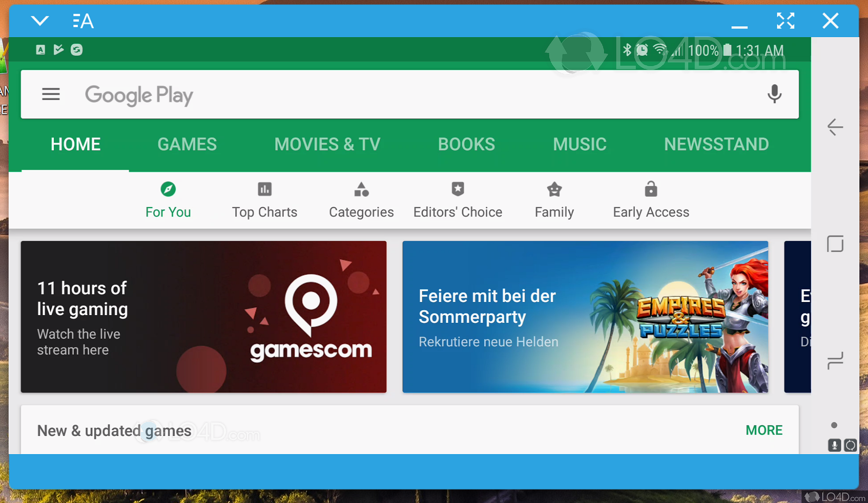The image size is (868, 503).
Task: Click the keyboard A status bar notification icon
Action: 41,50
